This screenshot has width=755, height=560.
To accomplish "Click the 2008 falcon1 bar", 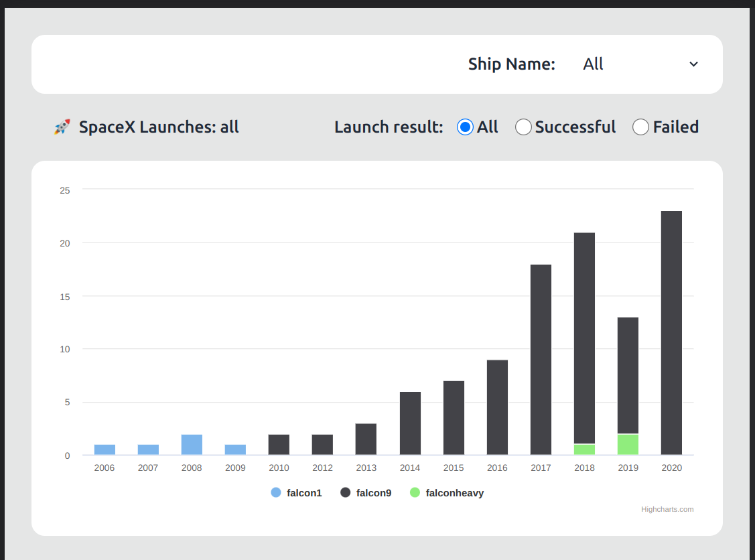I will tap(192, 444).
